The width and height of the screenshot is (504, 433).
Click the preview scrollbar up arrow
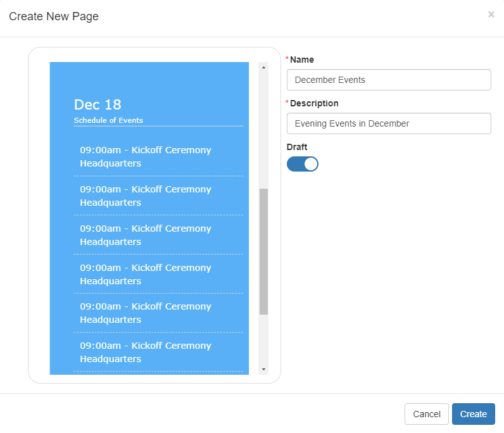(x=263, y=68)
